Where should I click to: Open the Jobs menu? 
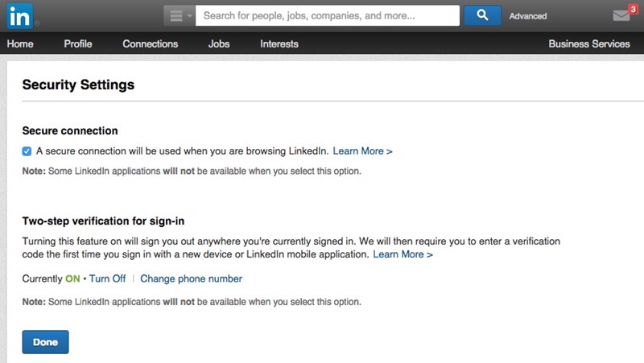220,44
